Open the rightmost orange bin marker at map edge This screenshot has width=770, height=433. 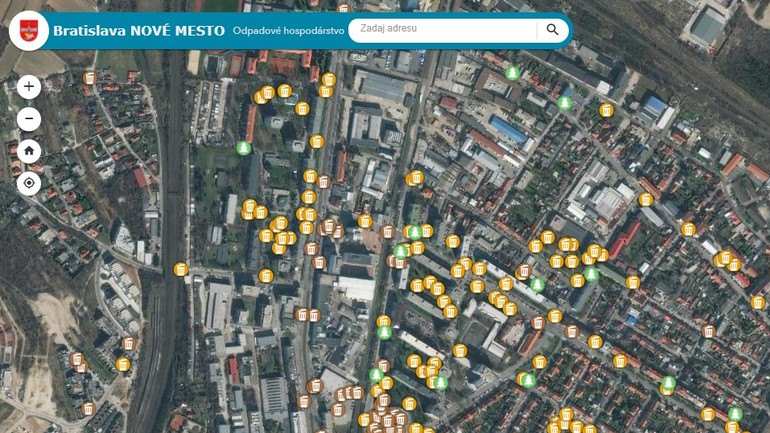click(x=757, y=303)
